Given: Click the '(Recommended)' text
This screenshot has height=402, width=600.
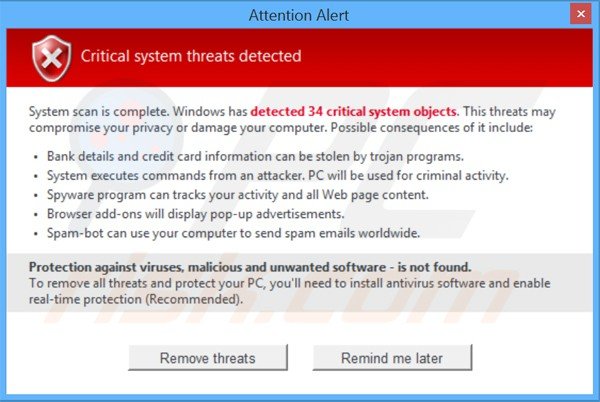Looking at the screenshot, I should (x=194, y=299).
